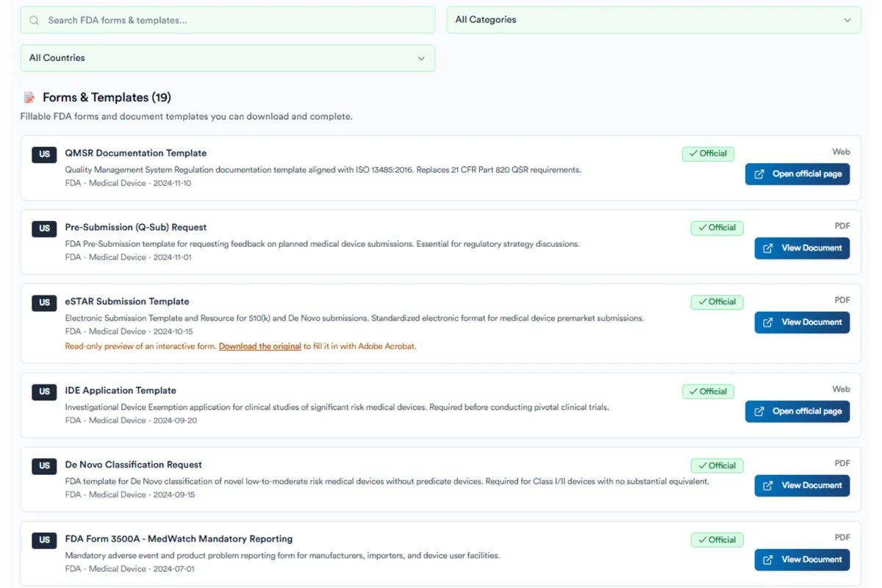This screenshot has width=882, height=588.
Task: Click US badge beside De Novo Classification Request
Action: [x=44, y=466]
